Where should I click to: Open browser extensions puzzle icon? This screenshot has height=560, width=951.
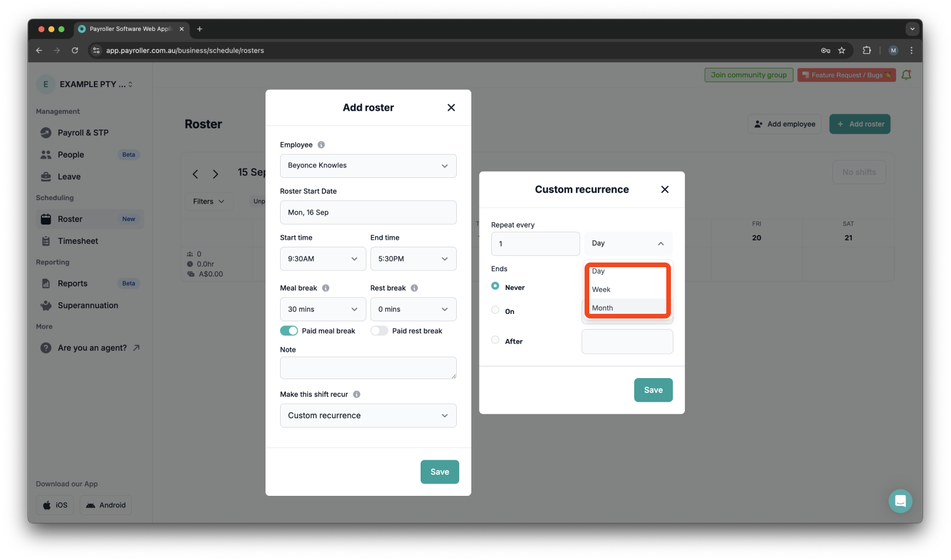[x=867, y=51]
